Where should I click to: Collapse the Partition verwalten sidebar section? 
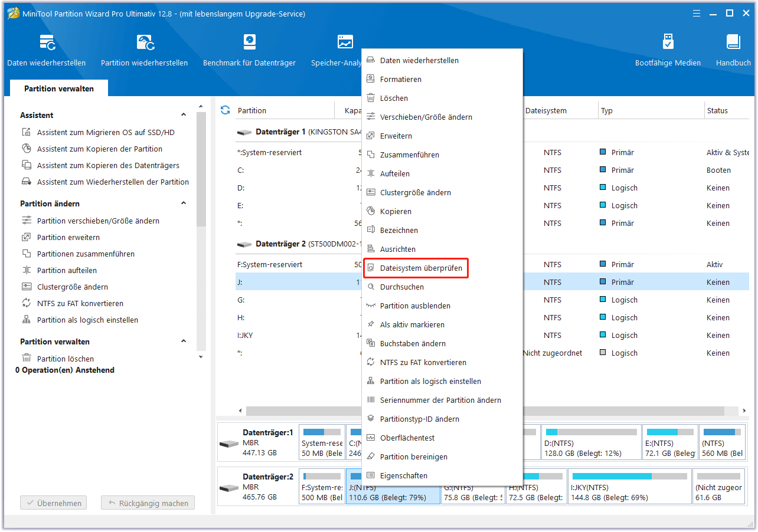click(184, 341)
